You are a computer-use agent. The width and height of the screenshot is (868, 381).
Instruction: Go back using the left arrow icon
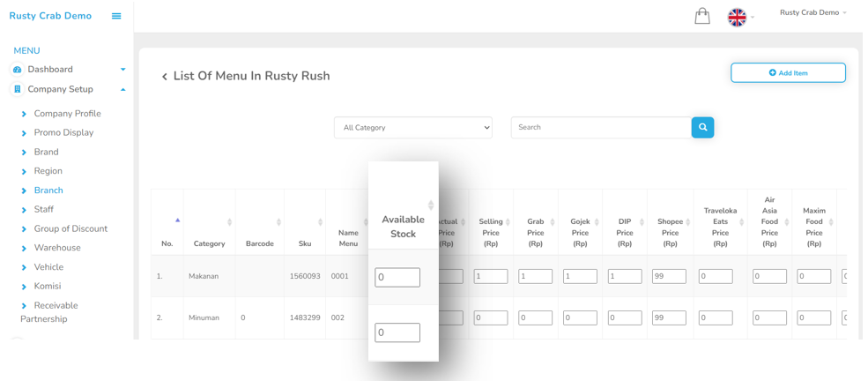[x=164, y=77]
